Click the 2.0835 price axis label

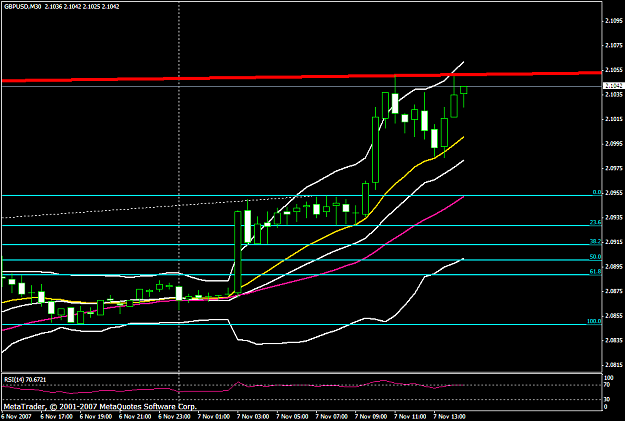(614, 340)
